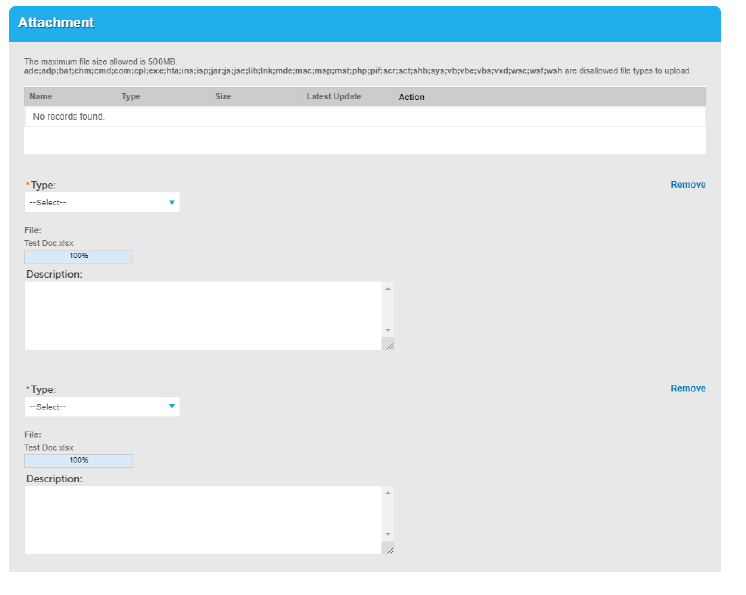Screen dimensions: 746x595
Task: Click the first Description's scroll up arrow
Action: [388, 289]
